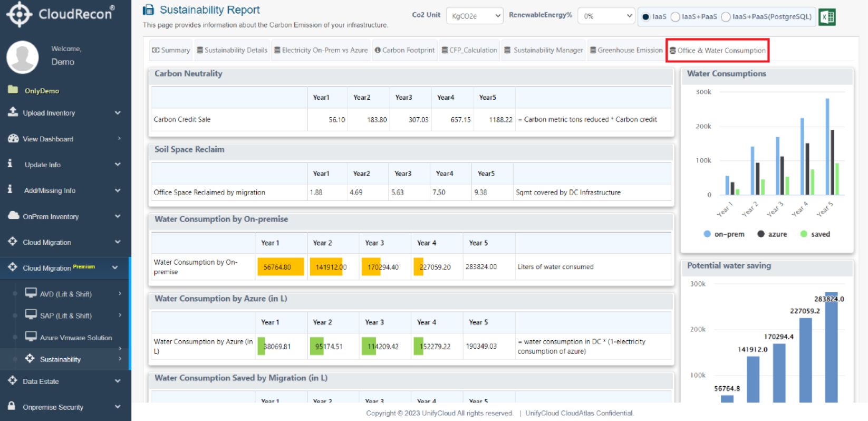
Task: Open the Carbon Footprint tab
Action: point(405,50)
